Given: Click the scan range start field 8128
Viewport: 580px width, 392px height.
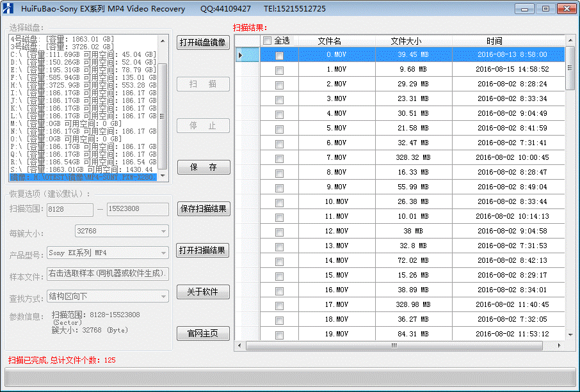Looking at the screenshot, I should tap(70, 210).
